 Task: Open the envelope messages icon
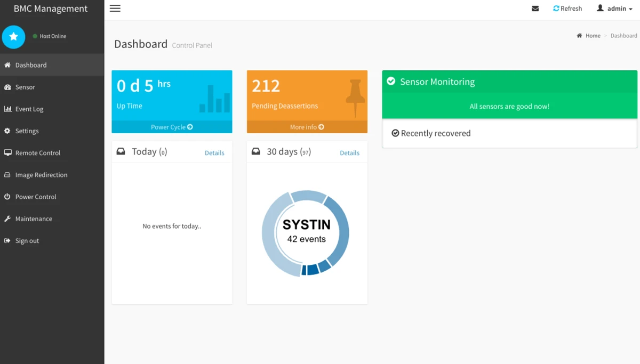(x=535, y=9)
